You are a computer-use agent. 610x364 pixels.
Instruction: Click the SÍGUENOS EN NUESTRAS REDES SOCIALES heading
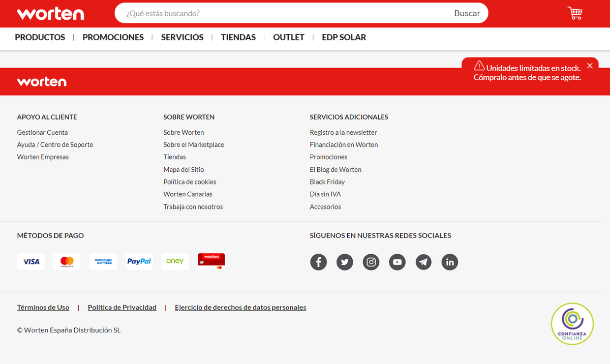(x=380, y=235)
